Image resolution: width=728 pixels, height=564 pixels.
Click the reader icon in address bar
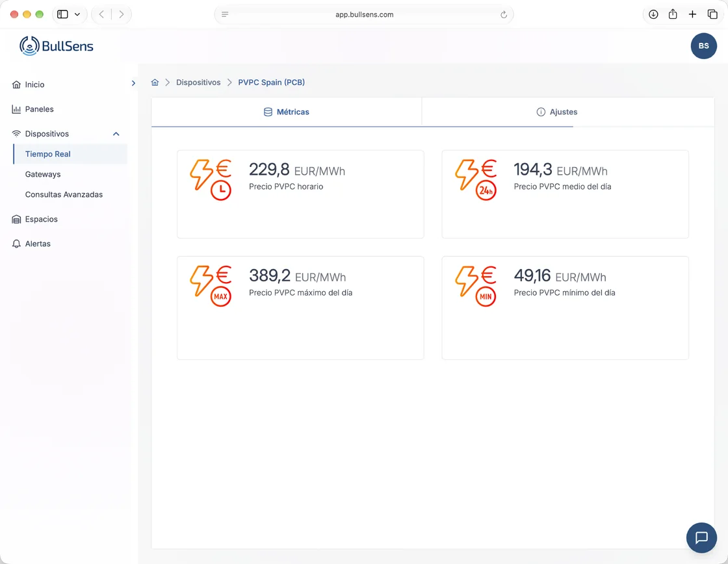[225, 14]
